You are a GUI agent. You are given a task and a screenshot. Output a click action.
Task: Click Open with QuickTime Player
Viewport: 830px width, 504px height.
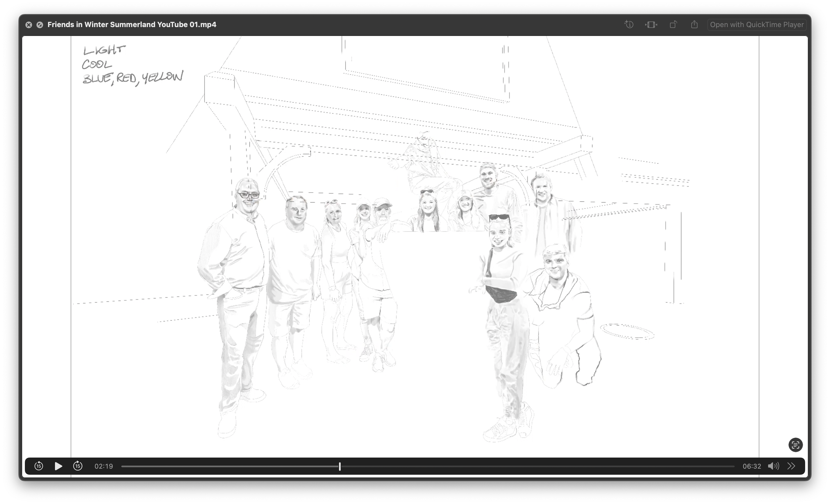tap(757, 25)
